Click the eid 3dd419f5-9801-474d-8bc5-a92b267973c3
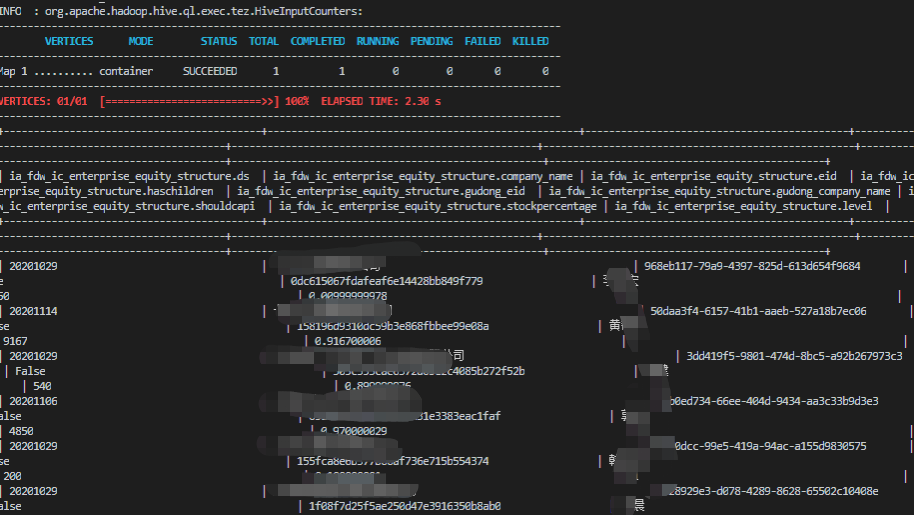 (x=794, y=356)
